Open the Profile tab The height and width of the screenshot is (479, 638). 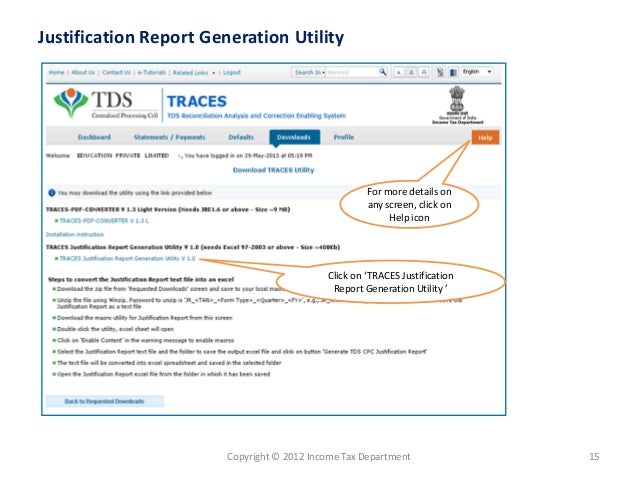click(x=344, y=137)
